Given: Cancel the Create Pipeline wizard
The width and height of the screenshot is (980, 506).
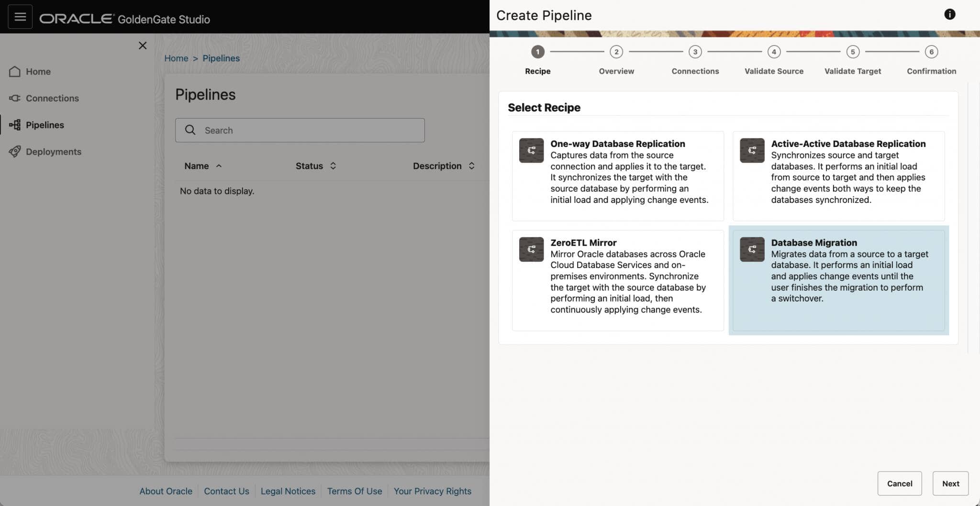Looking at the screenshot, I should pyautogui.click(x=900, y=484).
